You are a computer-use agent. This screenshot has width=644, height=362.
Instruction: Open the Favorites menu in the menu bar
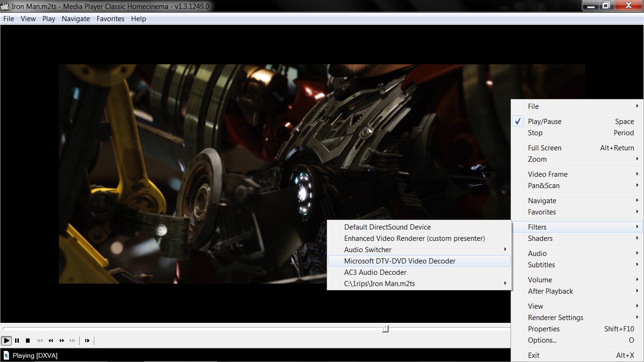[x=110, y=19]
